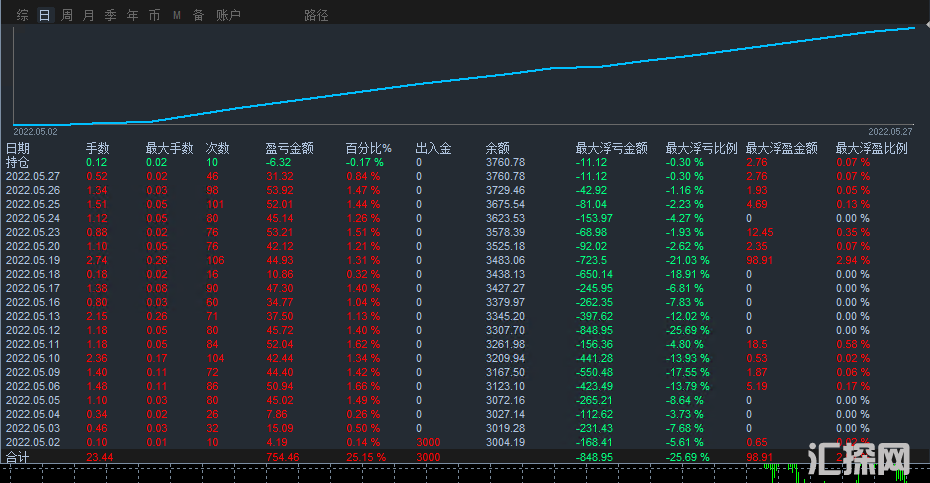This screenshot has height=483, width=930.
Task: Select the 2022.05.19 row
Action: (33, 260)
